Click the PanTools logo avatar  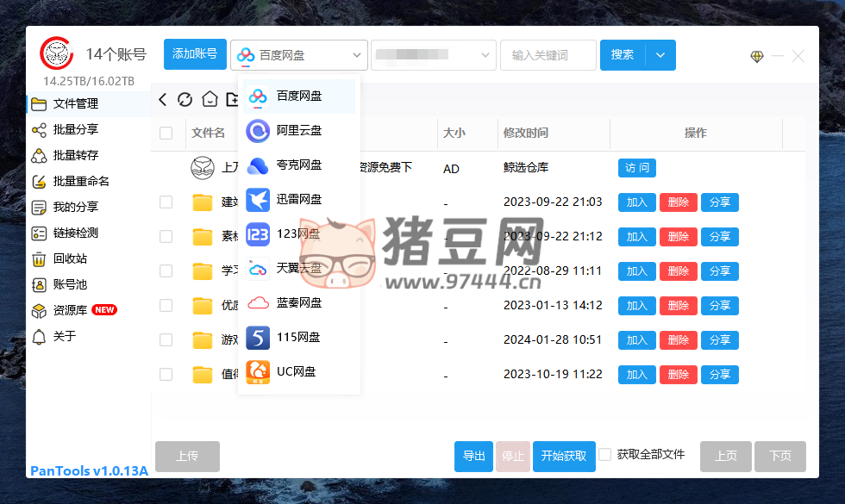point(57,53)
